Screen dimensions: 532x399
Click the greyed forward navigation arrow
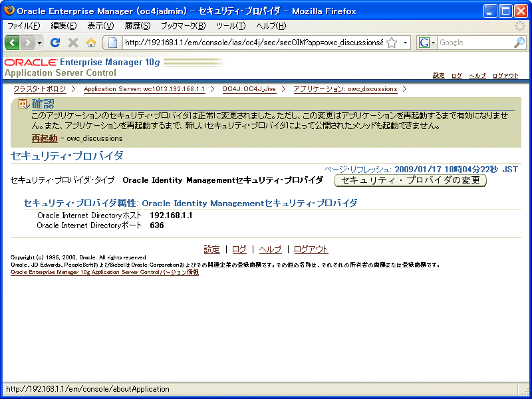pos(28,43)
